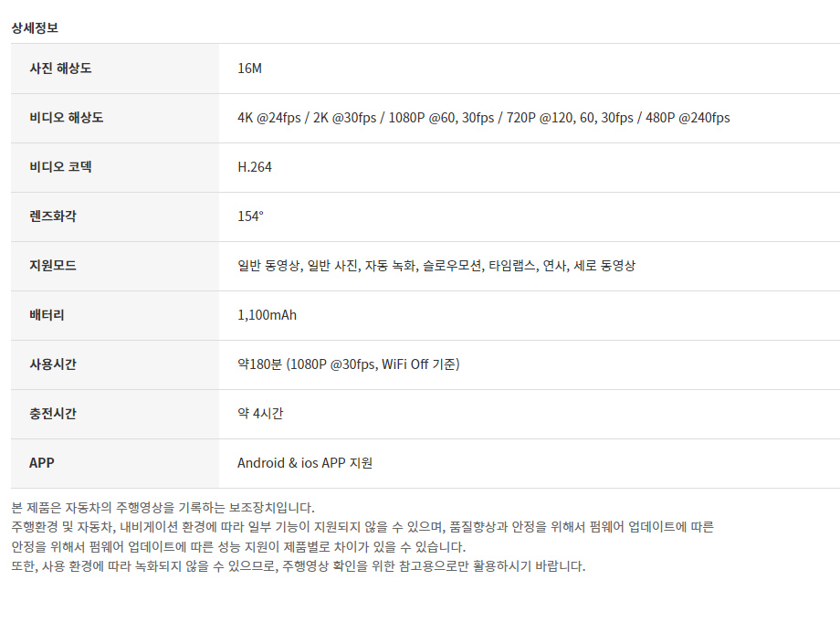
Task: Click the disclaimer line starting 본 제품은
Action: 163,508
